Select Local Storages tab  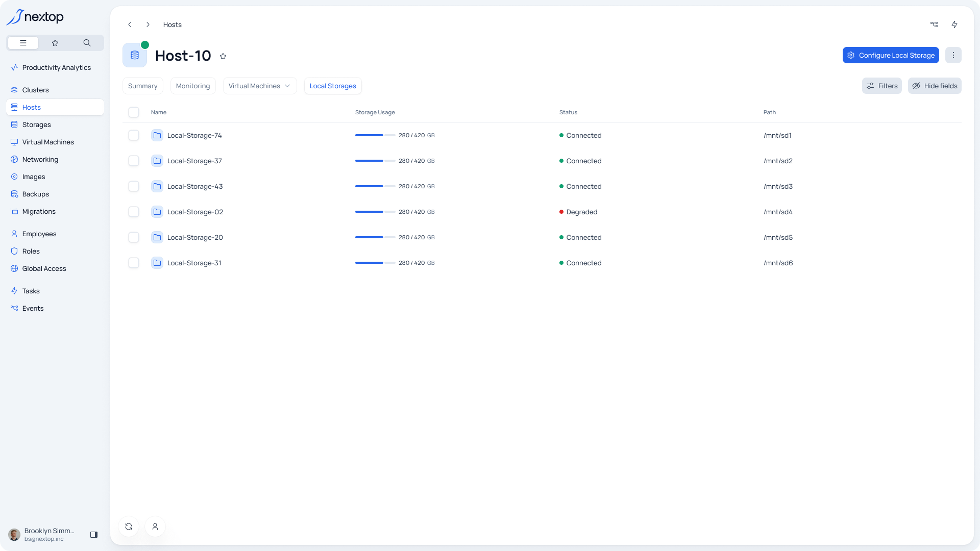pyautogui.click(x=333, y=86)
